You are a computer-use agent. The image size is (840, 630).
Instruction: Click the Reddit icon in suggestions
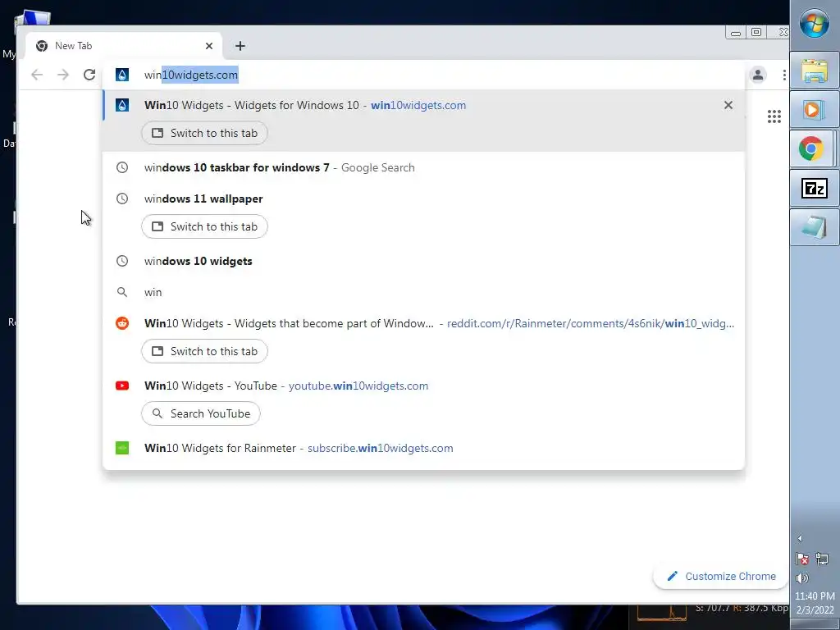pyautogui.click(x=122, y=323)
